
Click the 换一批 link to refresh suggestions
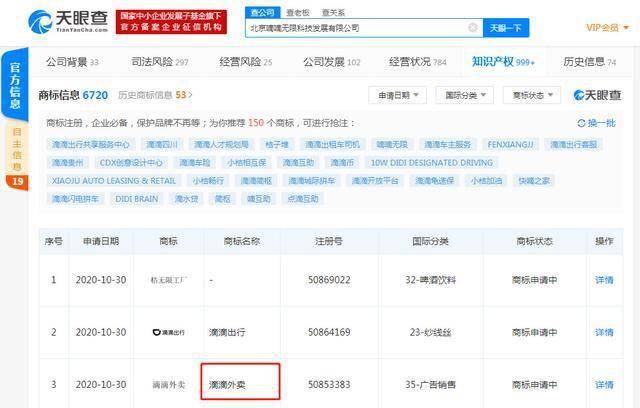point(601,123)
